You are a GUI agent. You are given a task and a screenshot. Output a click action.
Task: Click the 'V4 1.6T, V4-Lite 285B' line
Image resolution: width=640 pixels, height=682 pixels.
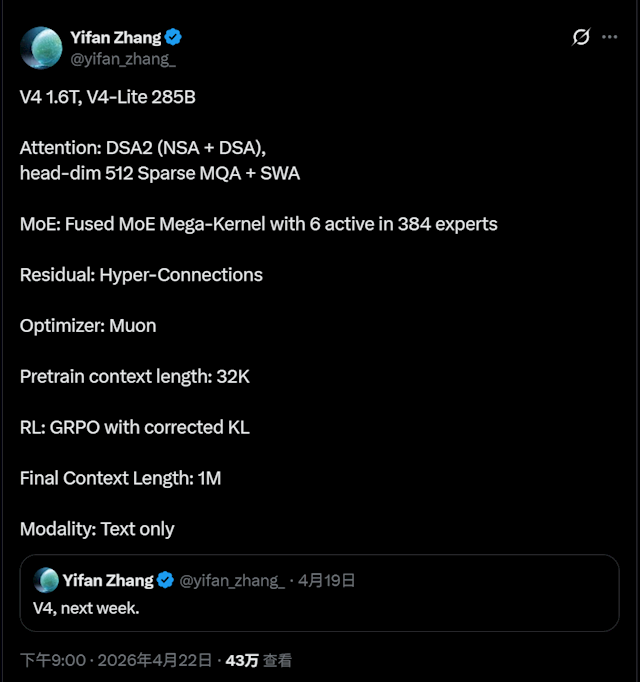(114, 98)
